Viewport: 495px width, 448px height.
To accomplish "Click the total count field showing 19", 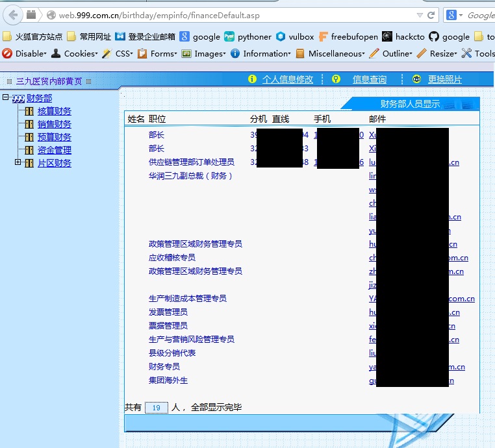I will tap(157, 408).
